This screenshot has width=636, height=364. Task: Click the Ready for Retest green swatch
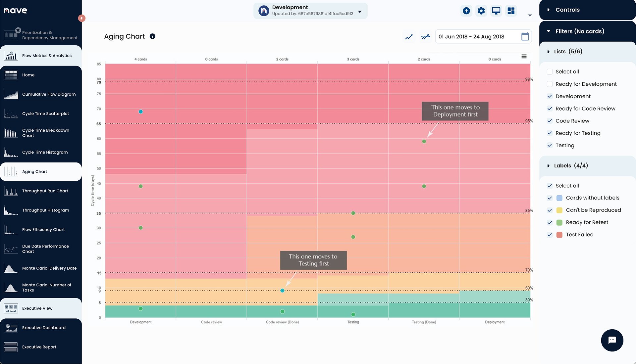click(559, 222)
